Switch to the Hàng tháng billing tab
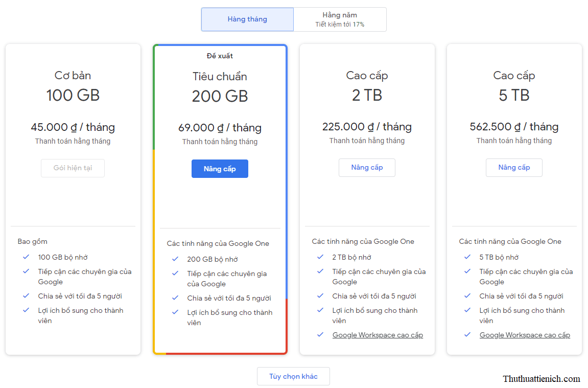Screen dimensions: 588x388 click(247, 19)
